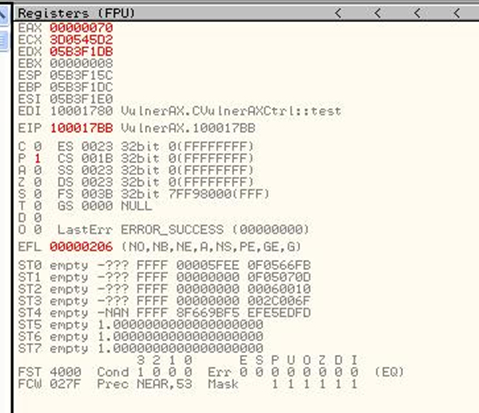The width and height of the screenshot is (479, 413).
Task: Select the ST0 register row
Action: (x=164, y=266)
